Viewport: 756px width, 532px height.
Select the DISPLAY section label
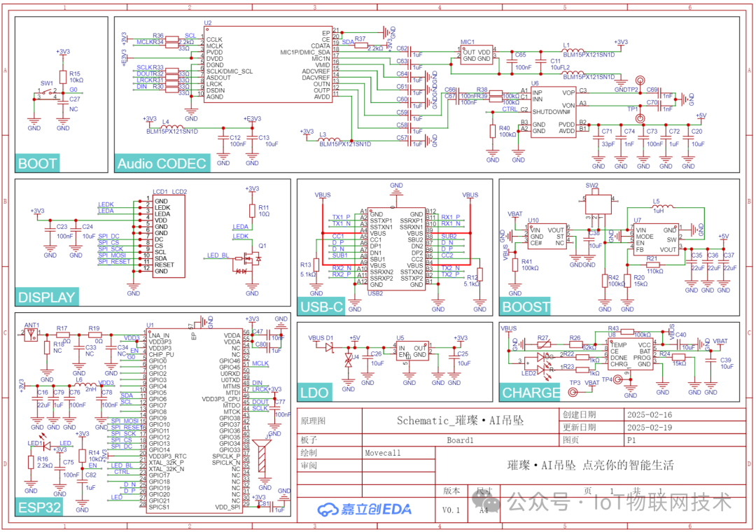(x=47, y=297)
